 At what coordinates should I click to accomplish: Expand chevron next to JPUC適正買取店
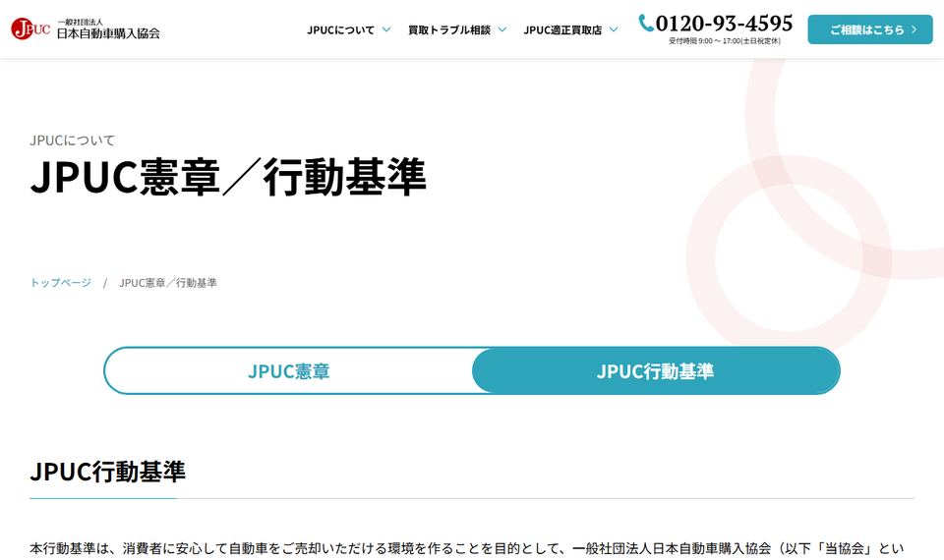[x=614, y=28]
